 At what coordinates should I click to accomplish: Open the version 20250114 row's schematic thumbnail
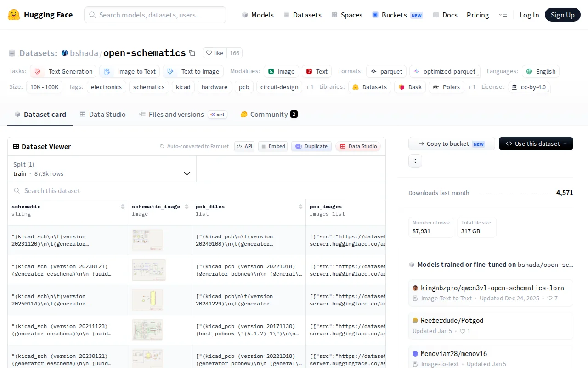click(147, 300)
